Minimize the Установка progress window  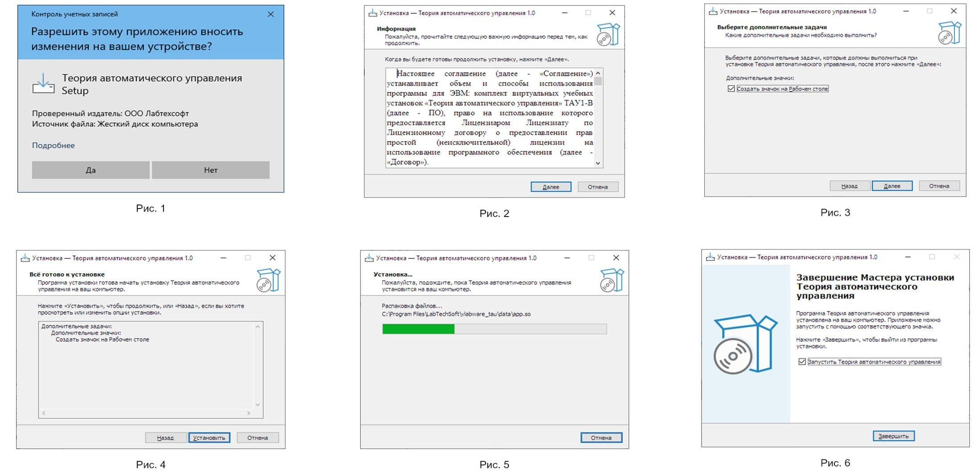click(x=567, y=258)
